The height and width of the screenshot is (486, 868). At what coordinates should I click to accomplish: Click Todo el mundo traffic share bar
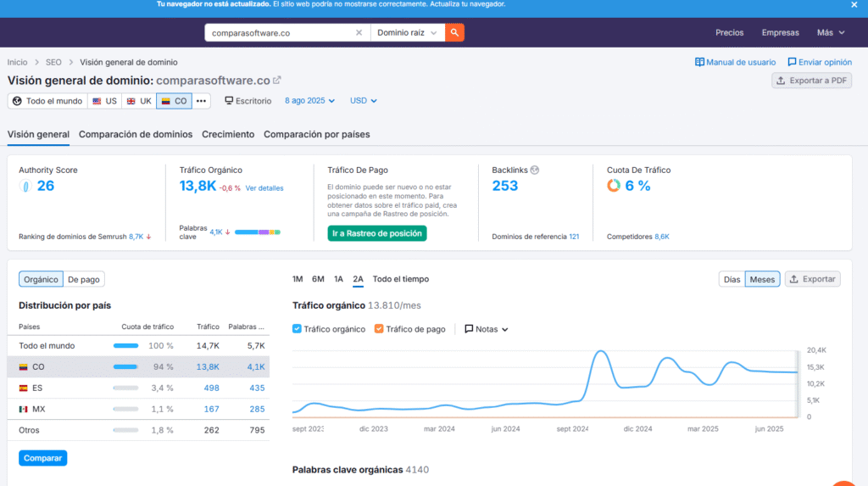coord(125,346)
